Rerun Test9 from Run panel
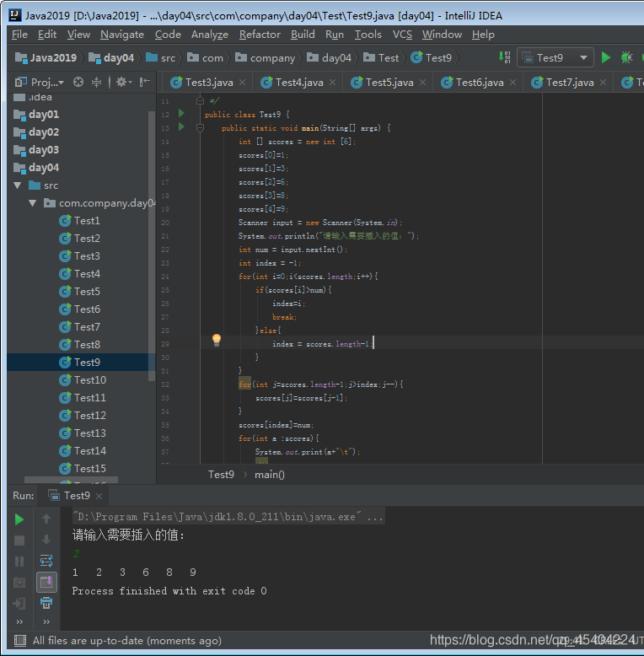This screenshot has width=644, height=656. 19,519
